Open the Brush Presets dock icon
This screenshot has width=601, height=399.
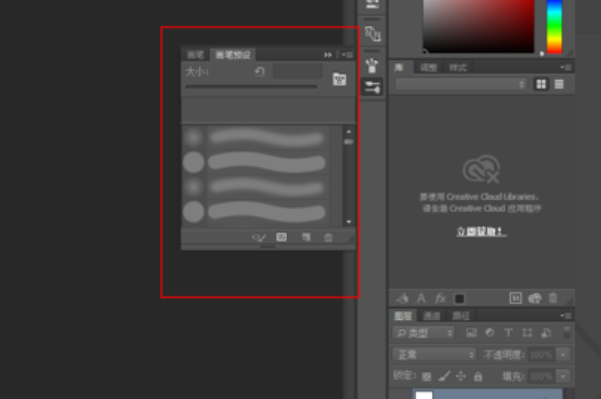(372, 87)
